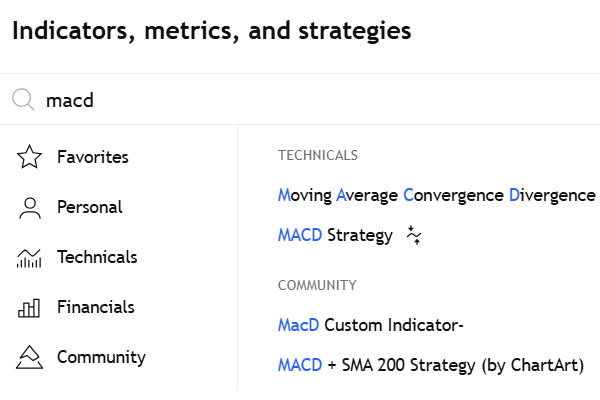Image resolution: width=600 pixels, height=400 pixels.
Task: Focus the search field containing "macd"
Action: point(300,100)
